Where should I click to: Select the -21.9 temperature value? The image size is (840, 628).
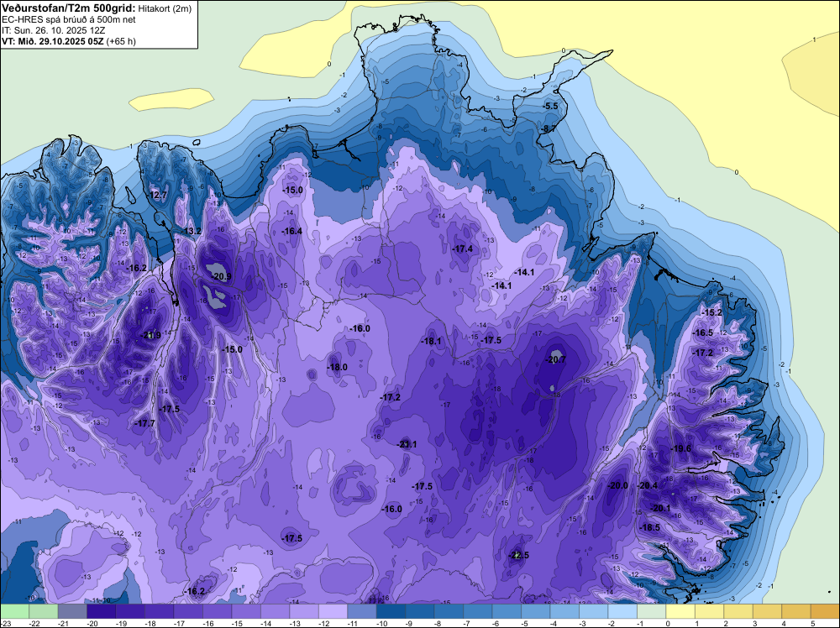coord(150,335)
